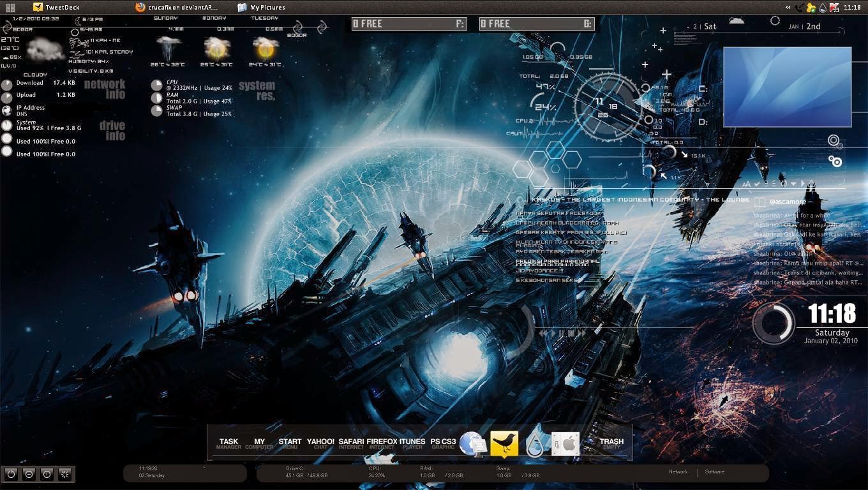Viewport: 868px width, 490px height.
Task: Open iTunes player from the dock
Action: (413, 441)
